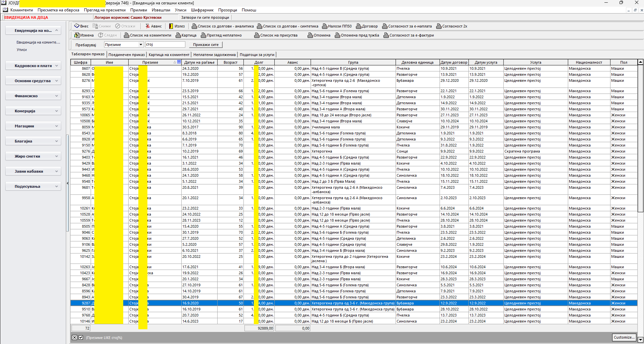
Task: Expand the Основни средства section
Action: (33, 81)
